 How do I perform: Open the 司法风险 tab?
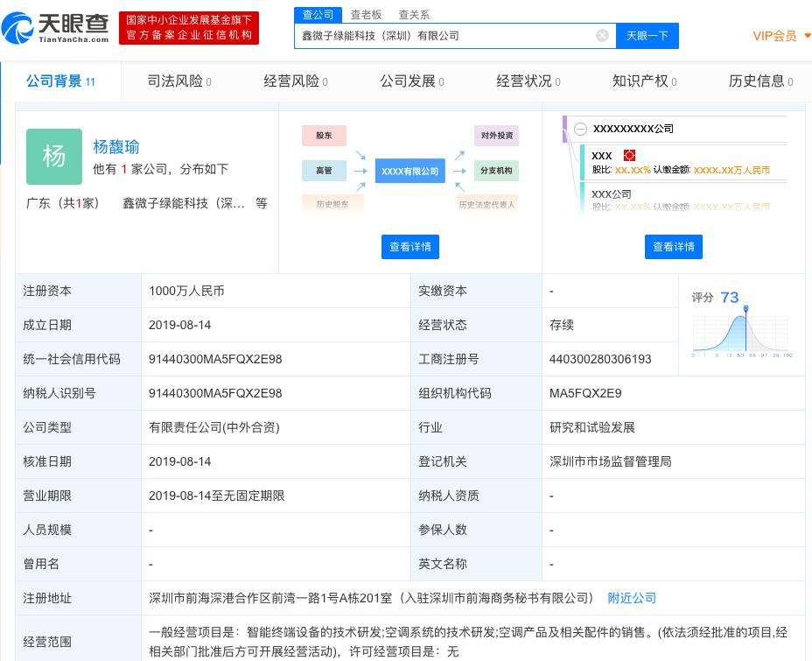pyautogui.click(x=179, y=81)
